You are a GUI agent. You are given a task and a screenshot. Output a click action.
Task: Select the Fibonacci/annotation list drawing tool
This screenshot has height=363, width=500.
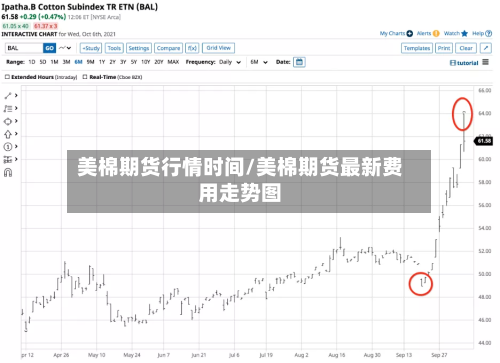coord(8,109)
